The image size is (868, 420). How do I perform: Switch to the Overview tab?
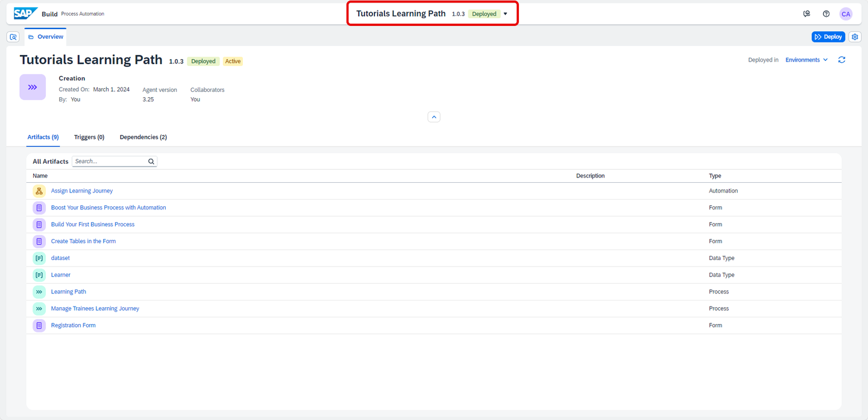(46, 37)
